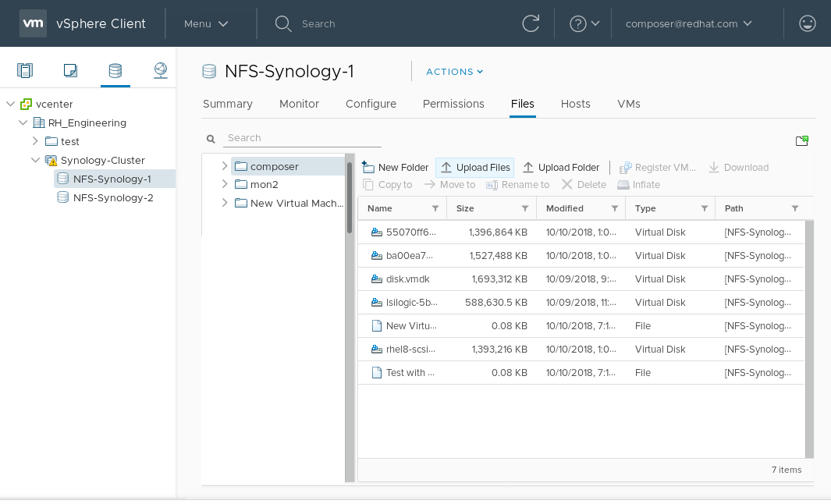Open the Menu dropdown
Image resolution: width=831 pixels, height=504 pixels.
click(x=206, y=23)
